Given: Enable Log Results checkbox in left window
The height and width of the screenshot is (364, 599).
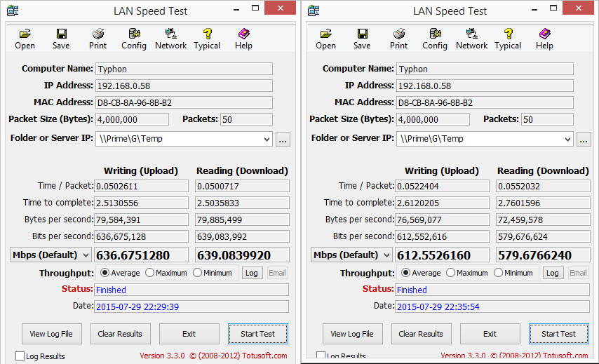Looking at the screenshot, I should pyautogui.click(x=20, y=356).
